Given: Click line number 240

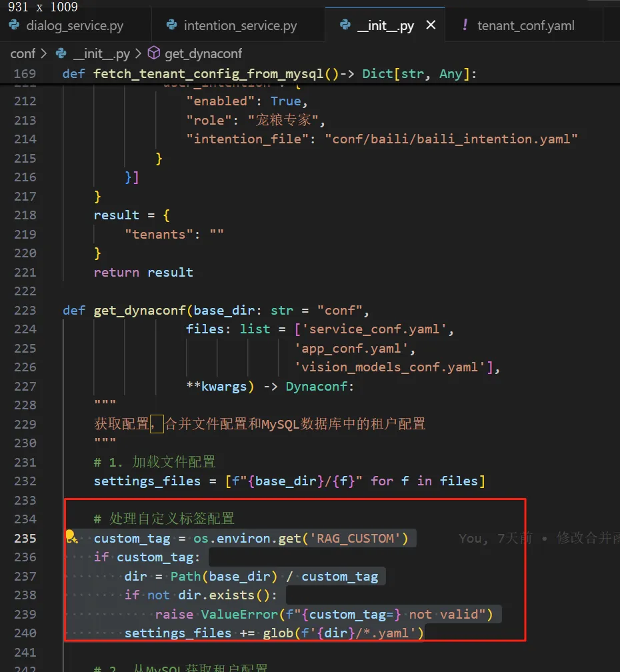Looking at the screenshot, I should click(x=25, y=633).
